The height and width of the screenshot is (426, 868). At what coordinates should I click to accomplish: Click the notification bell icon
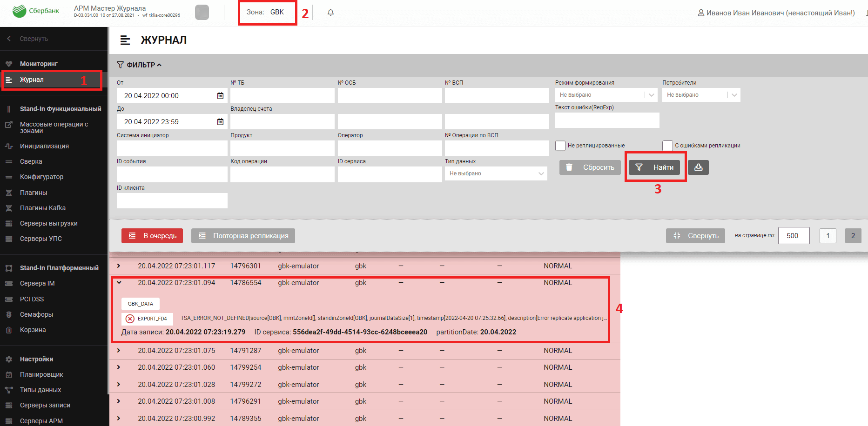click(330, 13)
